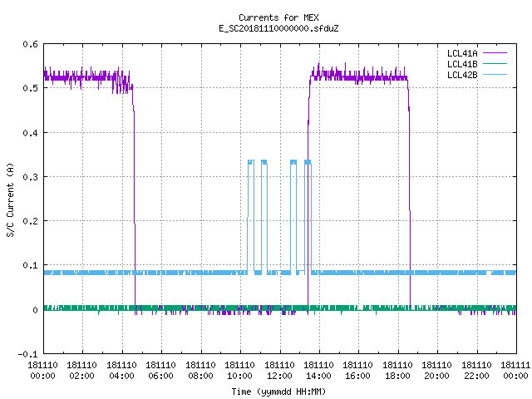This screenshot has height=399, width=532.
Task: Click the y-axis tick value 0.3
Action: click(30, 177)
